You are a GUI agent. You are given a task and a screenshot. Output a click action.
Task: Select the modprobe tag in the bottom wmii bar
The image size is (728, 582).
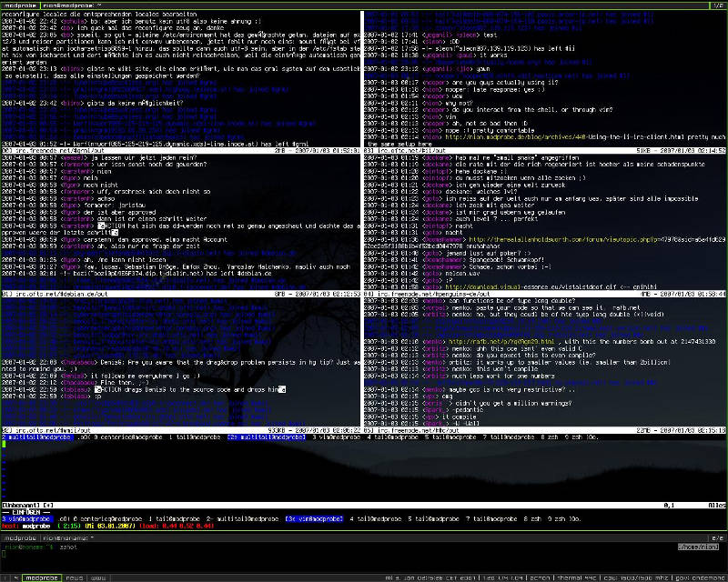click(x=42, y=577)
